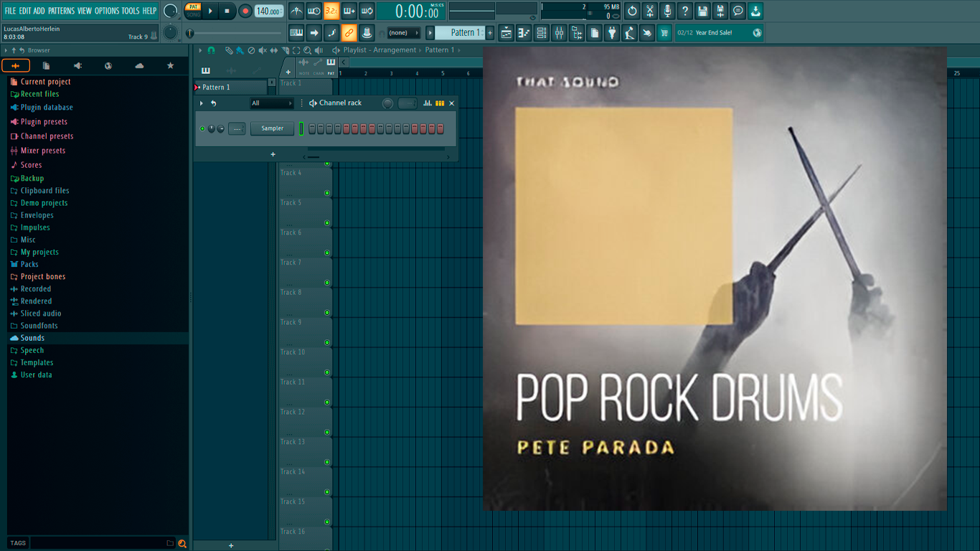Screen dimensions: 980x551
Task: Click the 140.000 tempo field
Action: (268, 11)
